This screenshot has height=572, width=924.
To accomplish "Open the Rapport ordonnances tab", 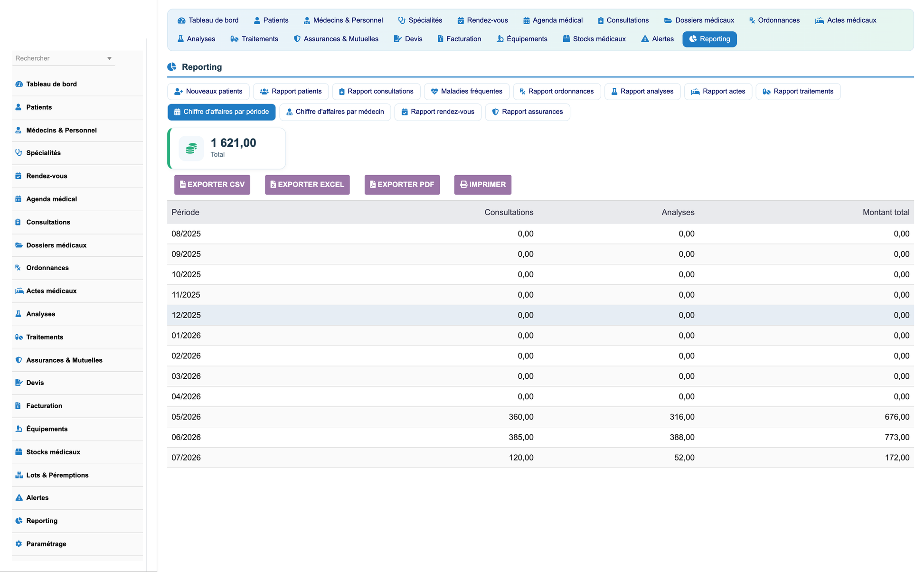I will [x=557, y=92].
